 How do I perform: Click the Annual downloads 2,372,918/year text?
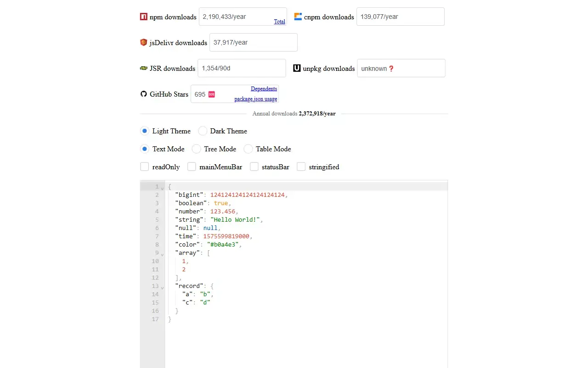294,114
